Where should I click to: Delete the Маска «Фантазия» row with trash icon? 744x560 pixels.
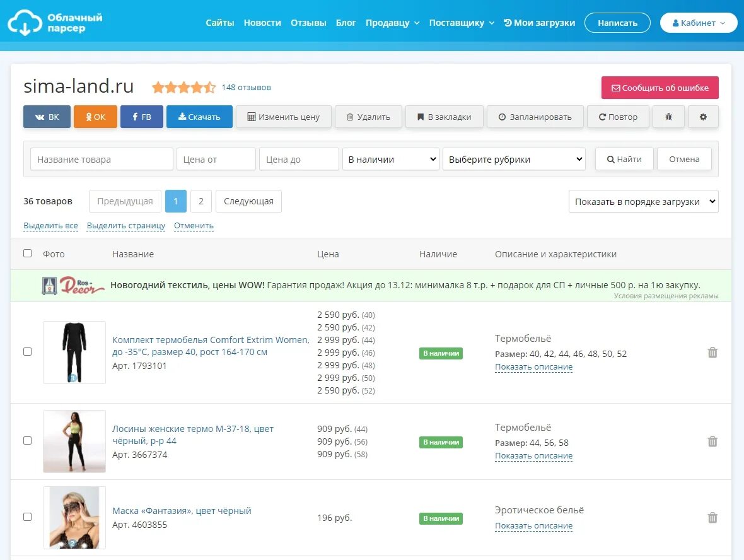[x=712, y=518]
